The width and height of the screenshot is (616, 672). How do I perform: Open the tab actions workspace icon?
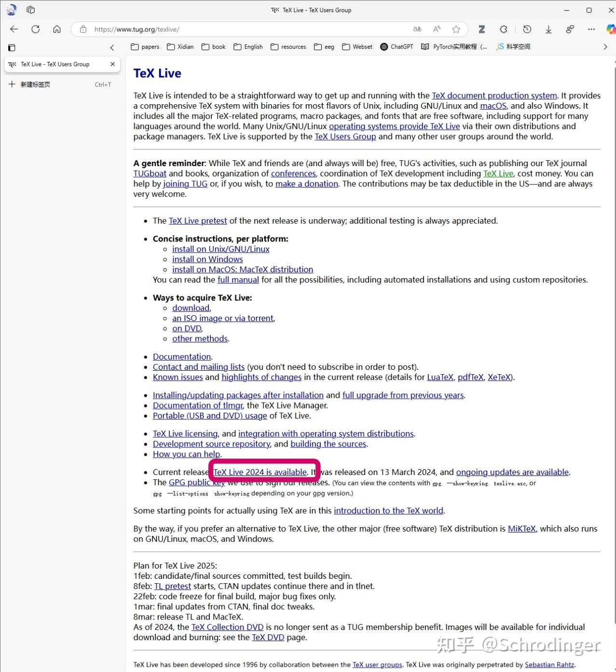click(x=31, y=10)
